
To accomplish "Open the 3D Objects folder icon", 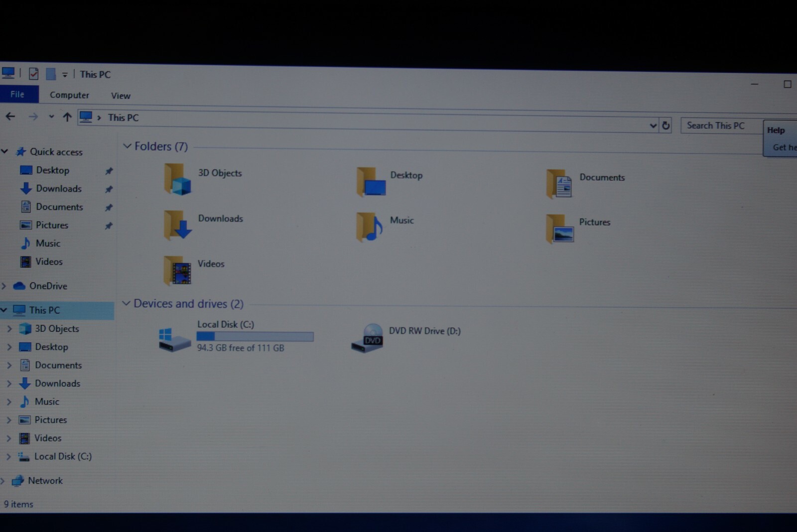I will [x=177, y=179].
